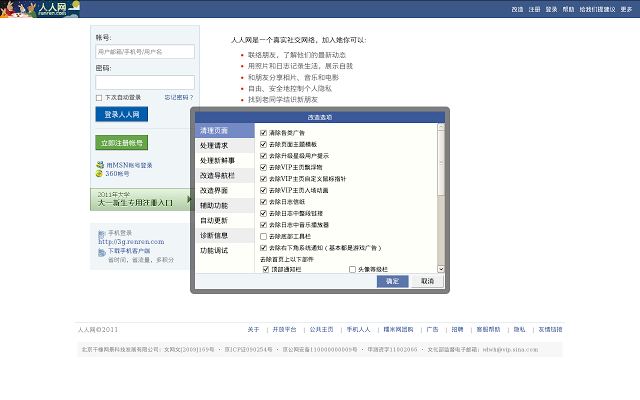Click 360帐号 link
This screenshot has width=640, height=400.
118,173
